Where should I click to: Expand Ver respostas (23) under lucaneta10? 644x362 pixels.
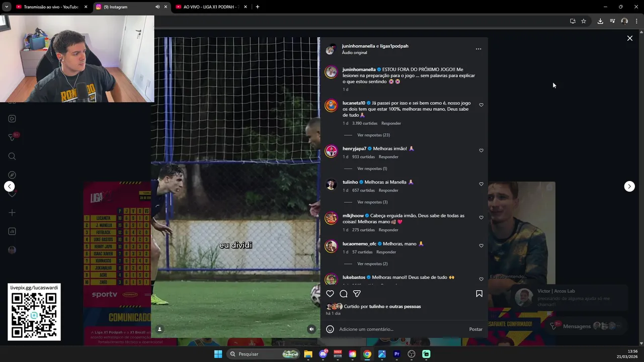coord(373,135)
